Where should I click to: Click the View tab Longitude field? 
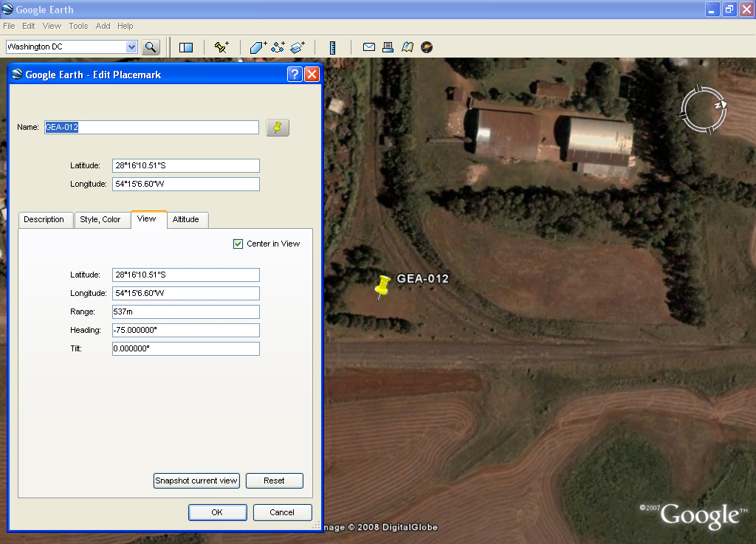(185, 293)
